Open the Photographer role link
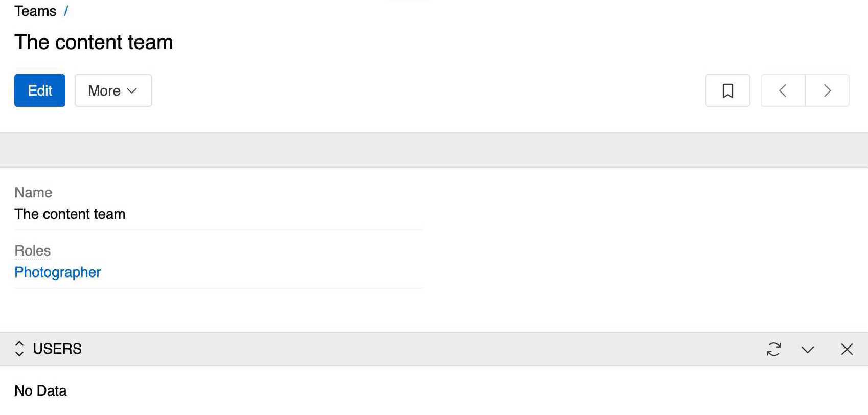This screenshot has width=868, height=415. pos(58,272)
